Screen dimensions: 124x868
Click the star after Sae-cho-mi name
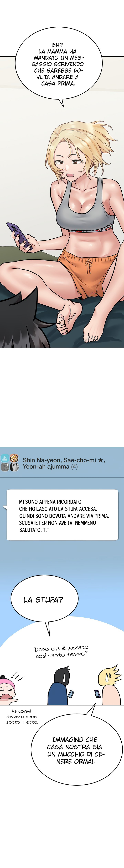[x=101, y=460]
